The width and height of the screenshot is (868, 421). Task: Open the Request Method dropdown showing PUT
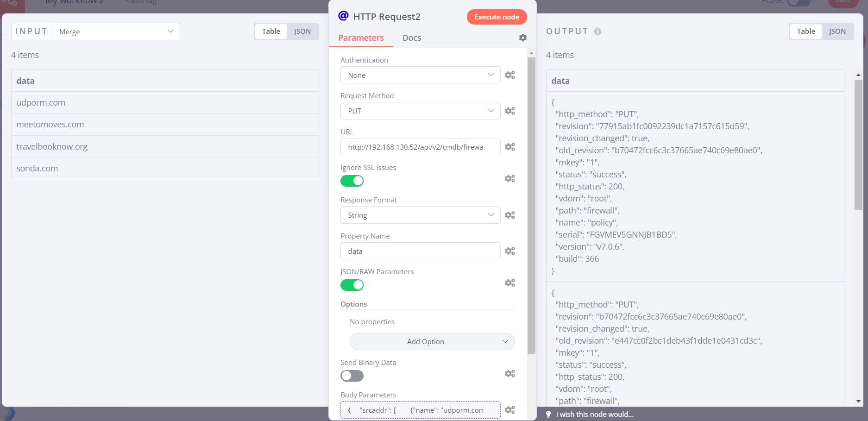[421, 111]
